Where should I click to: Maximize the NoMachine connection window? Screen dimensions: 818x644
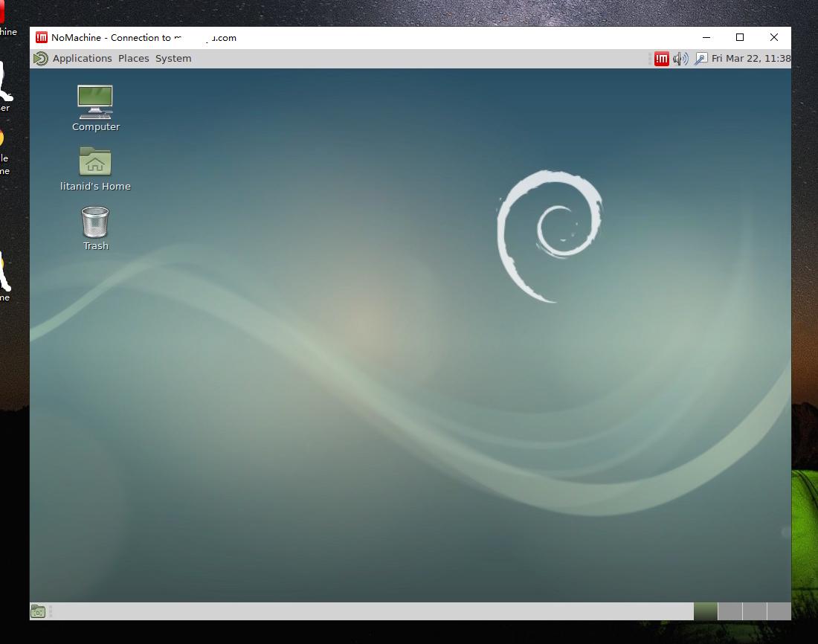(740, 38)
